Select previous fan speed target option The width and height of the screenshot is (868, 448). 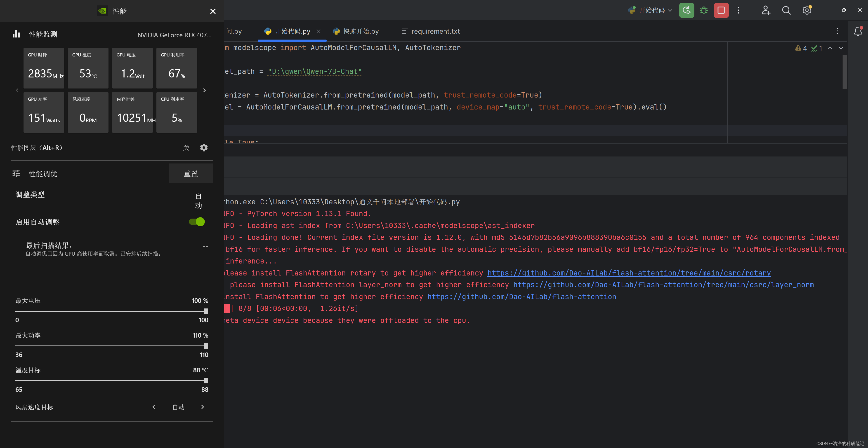[x=154, y=407]
